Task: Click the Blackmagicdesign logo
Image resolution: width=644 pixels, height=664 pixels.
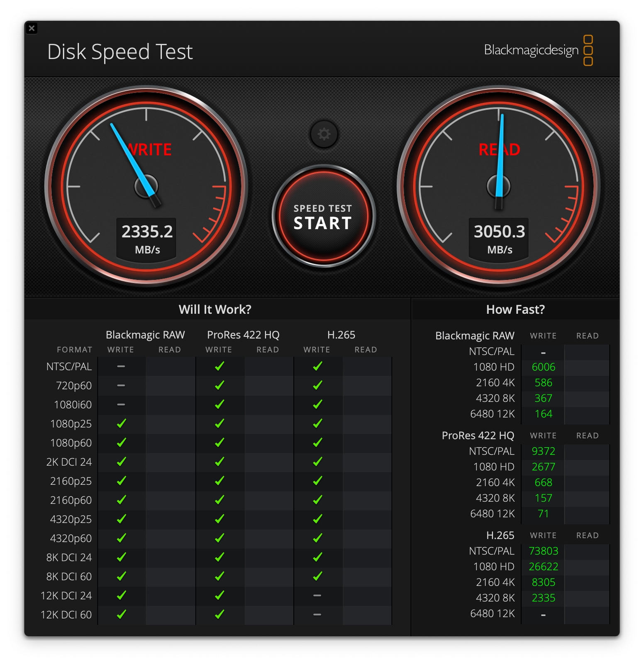Action: 538,50
